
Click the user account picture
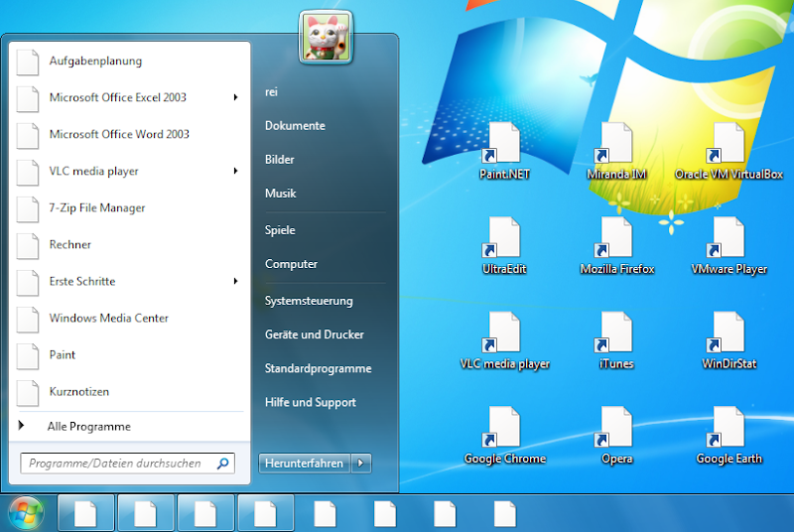(326, 38)
